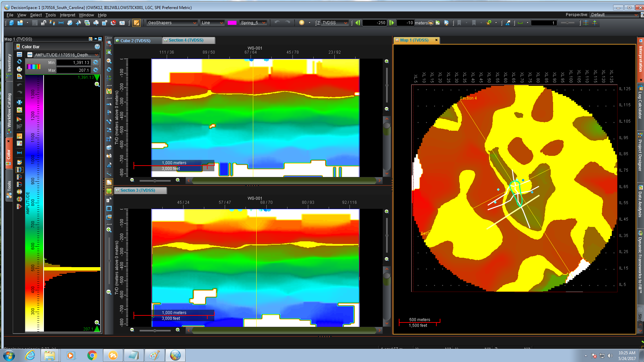Expand the Line shape type dropdown
The height and width of the screenshot is (362, 644).
(212, 23)
